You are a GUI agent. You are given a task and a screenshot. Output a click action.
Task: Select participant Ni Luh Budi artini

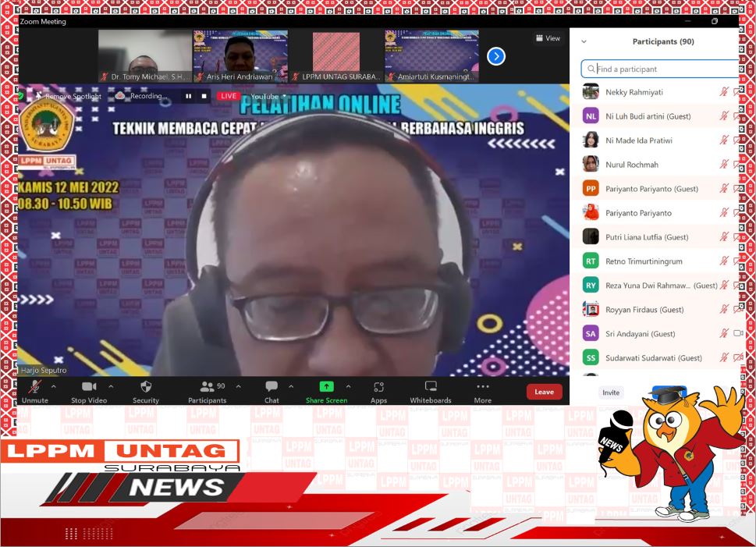[x=655, y=115]
